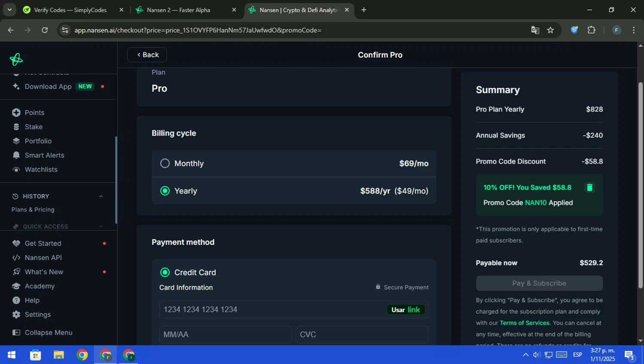Viewport: 644px width, 364px height.
Task: Collapse the HISTORY section chevron
Action: click(101, 196)
